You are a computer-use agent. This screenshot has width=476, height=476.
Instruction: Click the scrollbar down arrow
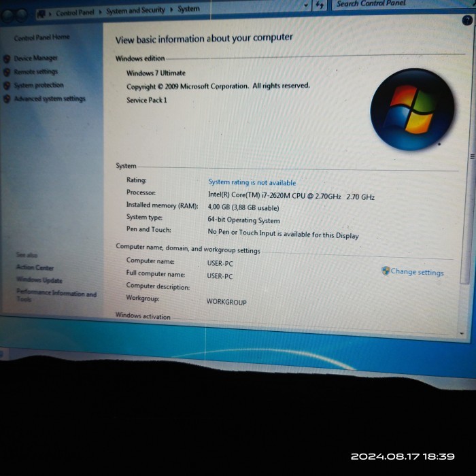coord(462,333)
